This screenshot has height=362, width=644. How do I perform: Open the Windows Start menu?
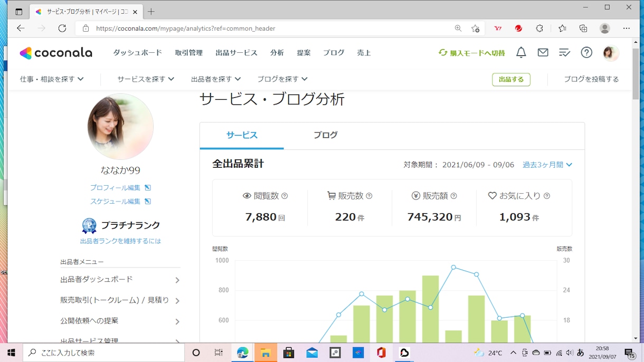tap(11, 353)
